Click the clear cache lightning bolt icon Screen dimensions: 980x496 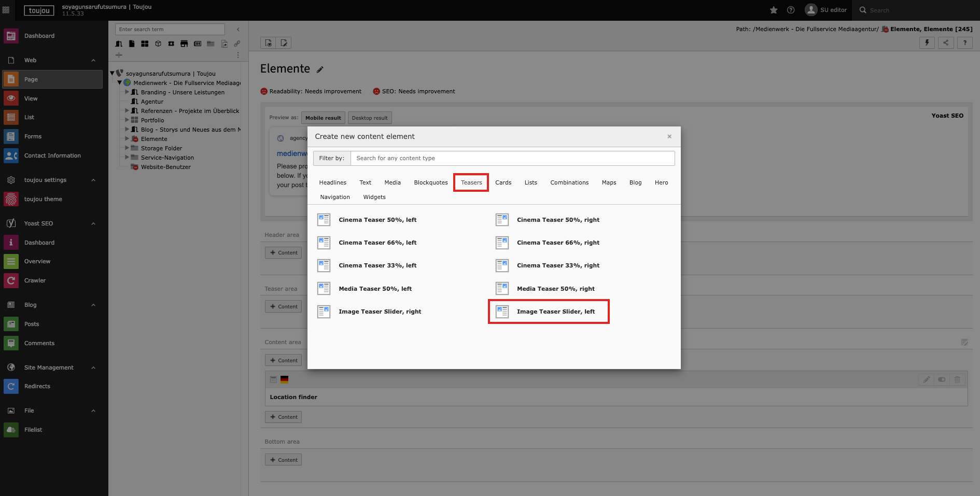tap(927, 43)
